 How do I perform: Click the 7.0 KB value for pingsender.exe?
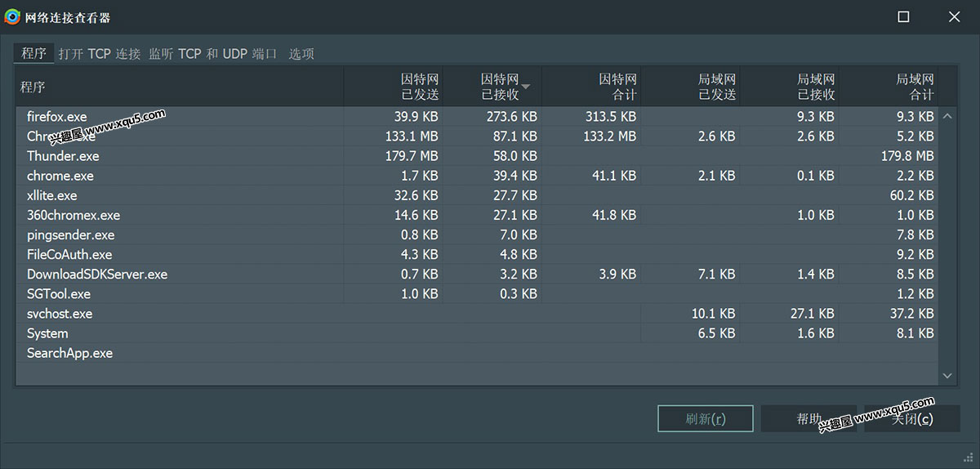(519, 235)
